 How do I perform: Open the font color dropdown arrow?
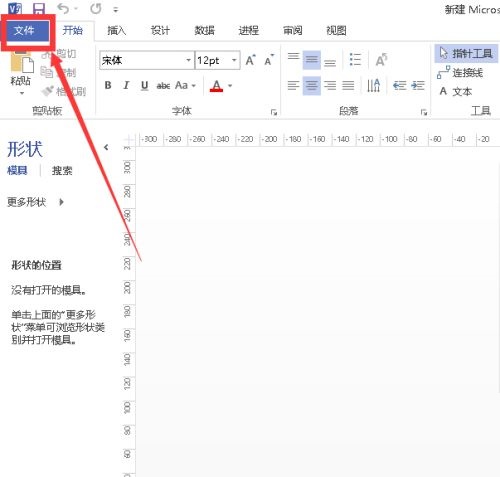pyautogui.click(x=230, y=86)
